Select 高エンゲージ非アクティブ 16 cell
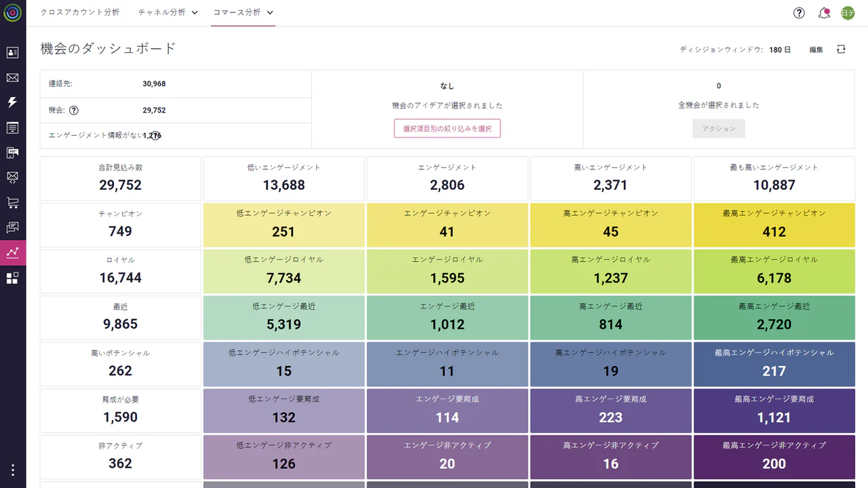868x488 pixels. (611, 457)
